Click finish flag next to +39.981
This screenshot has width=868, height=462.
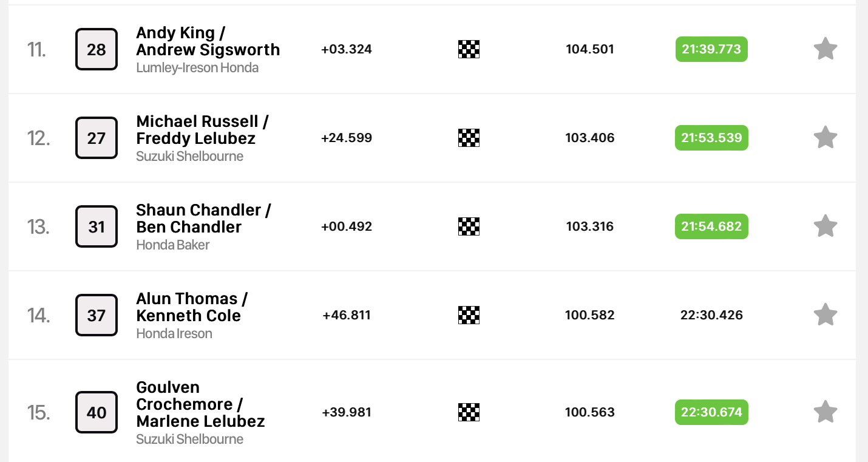click(469, 412)
